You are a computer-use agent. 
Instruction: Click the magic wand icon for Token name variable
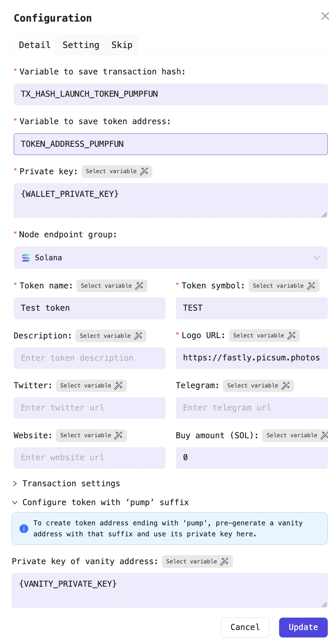coord(139,286)
